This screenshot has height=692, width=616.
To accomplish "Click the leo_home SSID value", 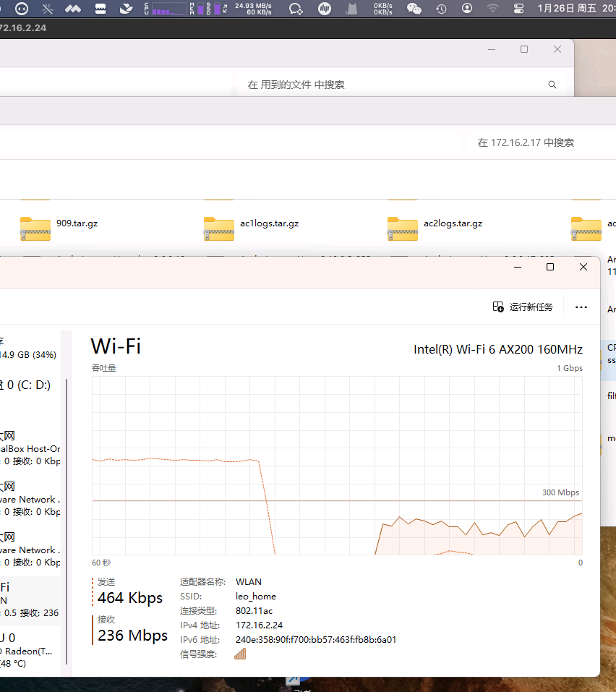I will point(256,597).
